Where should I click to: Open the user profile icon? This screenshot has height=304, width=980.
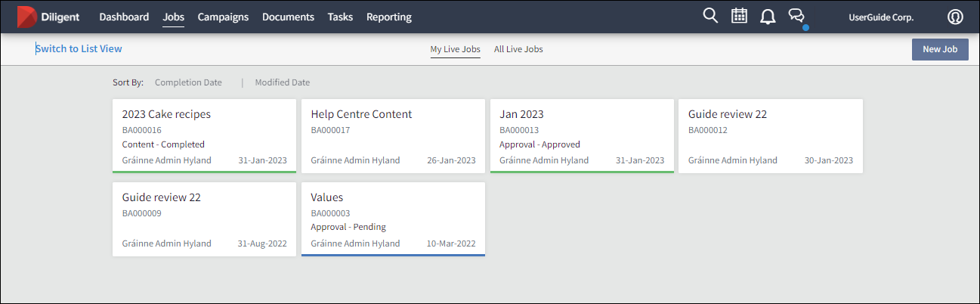coord(955,17)
